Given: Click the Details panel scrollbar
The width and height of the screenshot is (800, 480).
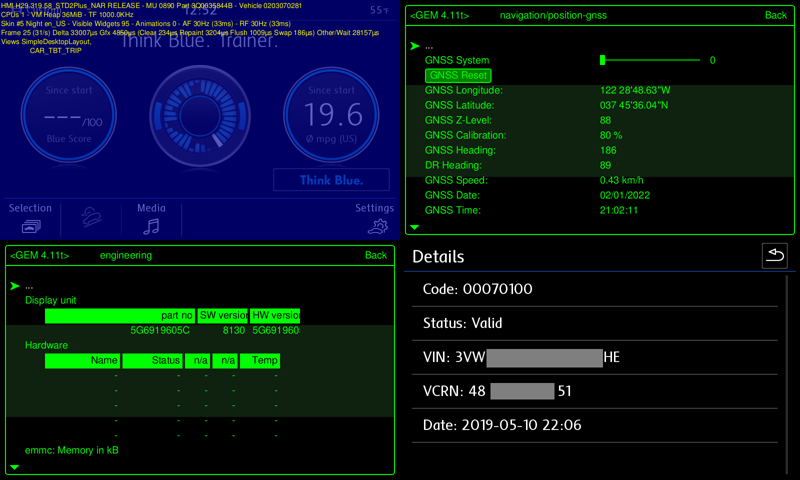Looking at the screenshot, I should [x=787, y=375].
